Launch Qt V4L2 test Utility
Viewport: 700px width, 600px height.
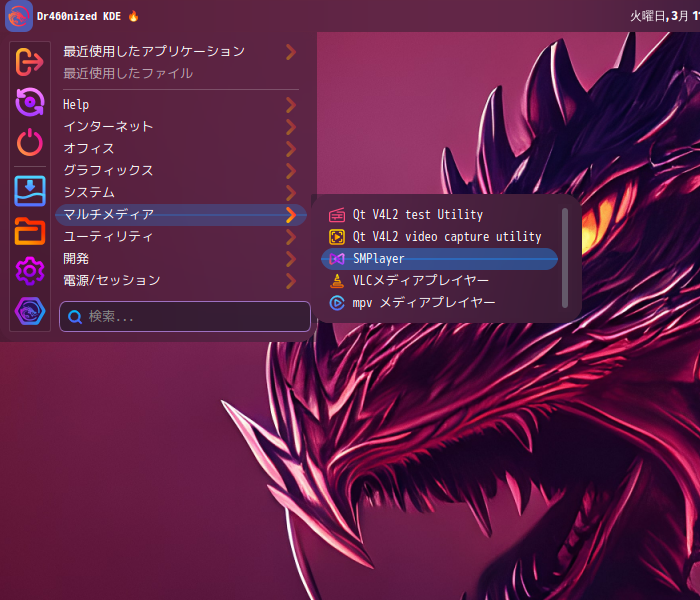click(x=440, y=215)
